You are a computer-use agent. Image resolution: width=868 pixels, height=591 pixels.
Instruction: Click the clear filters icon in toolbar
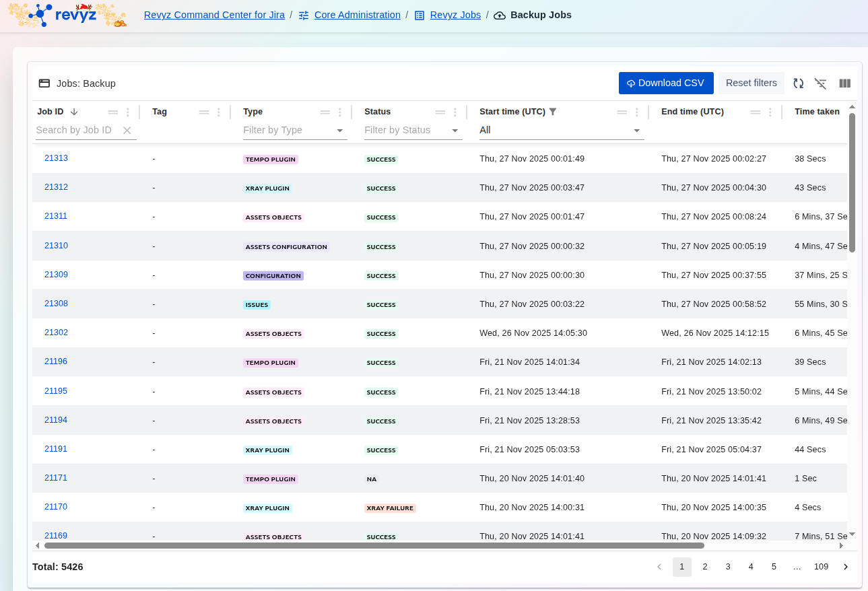point(820,83)
